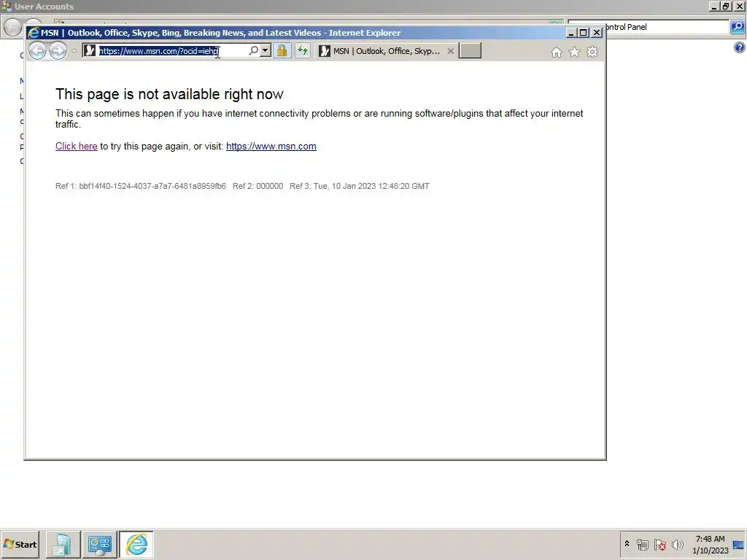747x560 pixels.
Task: Minimize the User Accounts window
Action: point(714,6)
